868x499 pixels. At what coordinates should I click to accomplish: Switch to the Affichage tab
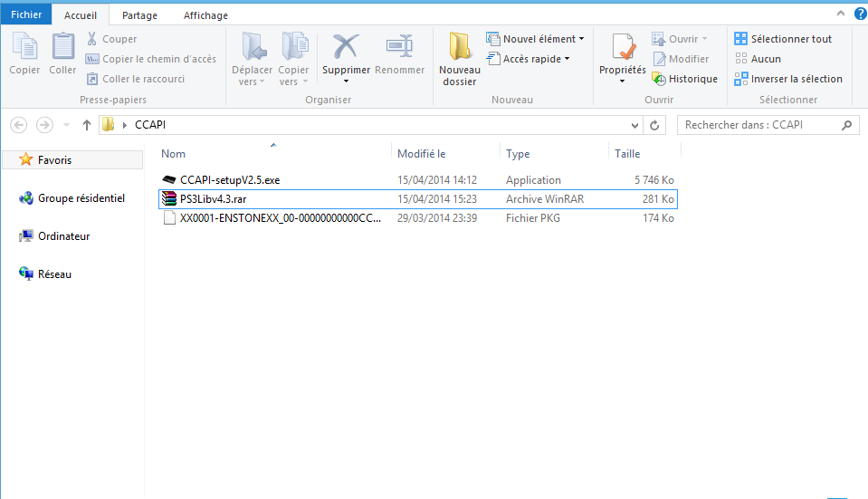coord(205,15)
